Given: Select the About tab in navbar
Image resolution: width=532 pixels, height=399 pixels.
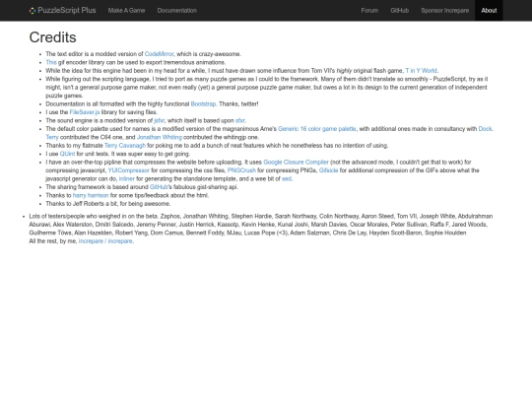Looking at the screenshot, I should pos(489,11).
